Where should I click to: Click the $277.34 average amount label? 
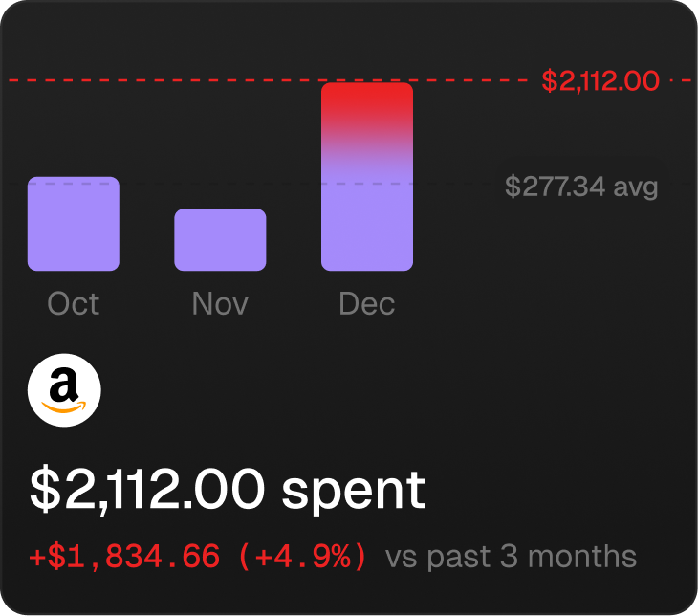(x=556, y=186)
